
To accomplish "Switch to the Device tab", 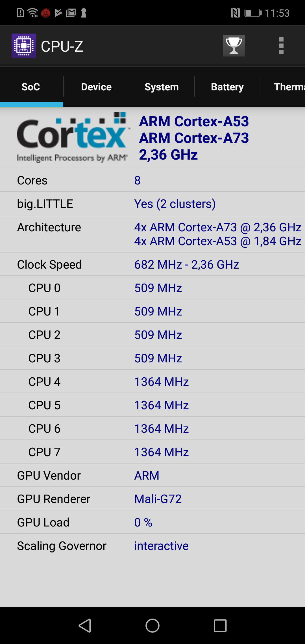I will pos(96,87).
